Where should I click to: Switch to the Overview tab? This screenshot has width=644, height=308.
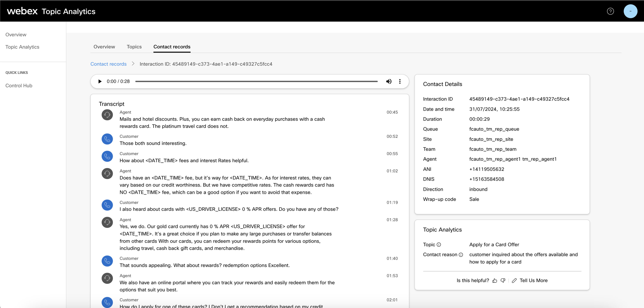pos(104,46)
